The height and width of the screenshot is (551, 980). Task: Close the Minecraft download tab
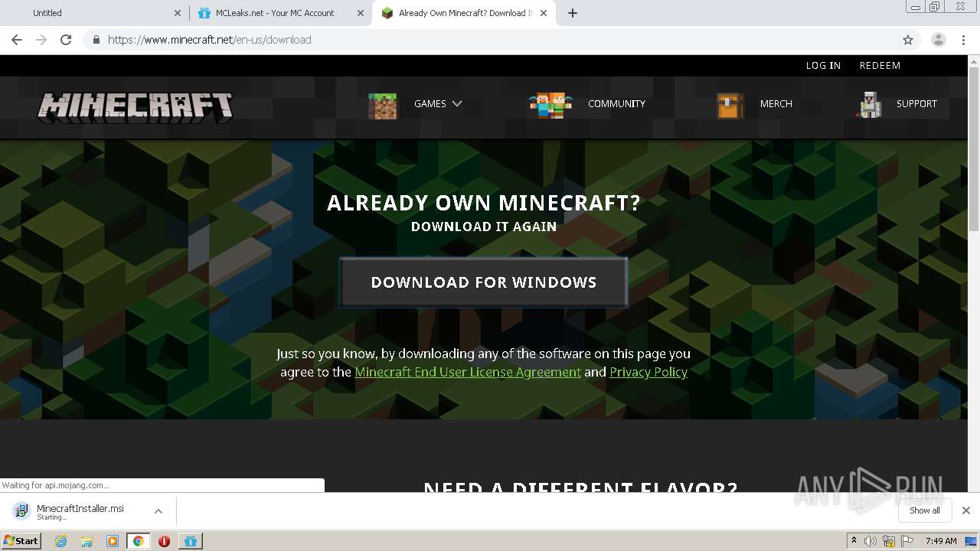click(544, 13)
